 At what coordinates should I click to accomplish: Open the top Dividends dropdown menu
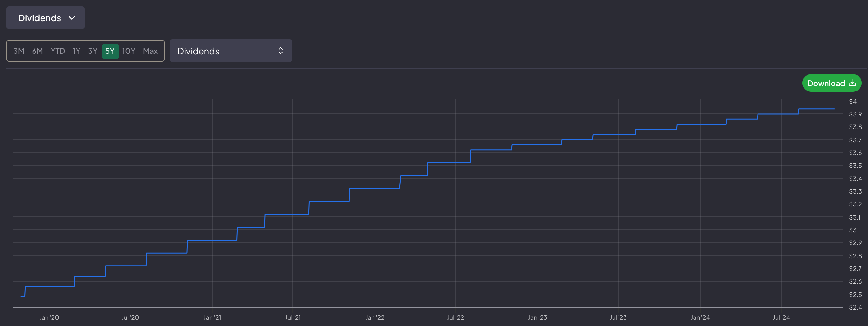[x=45, y=18]
